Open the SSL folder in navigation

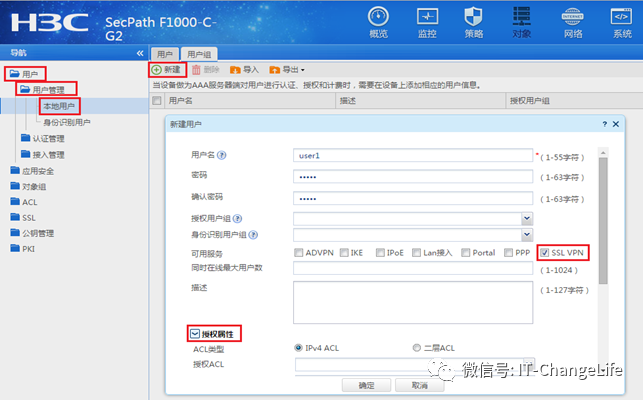(23, 218)
